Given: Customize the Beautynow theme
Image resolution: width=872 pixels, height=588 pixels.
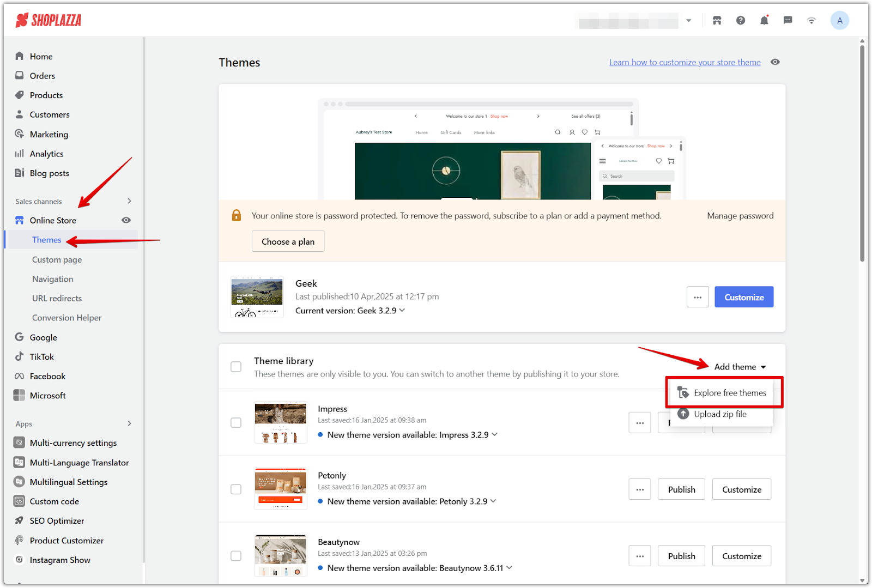Looking at the screenshot, I should (x=742, y=556).
